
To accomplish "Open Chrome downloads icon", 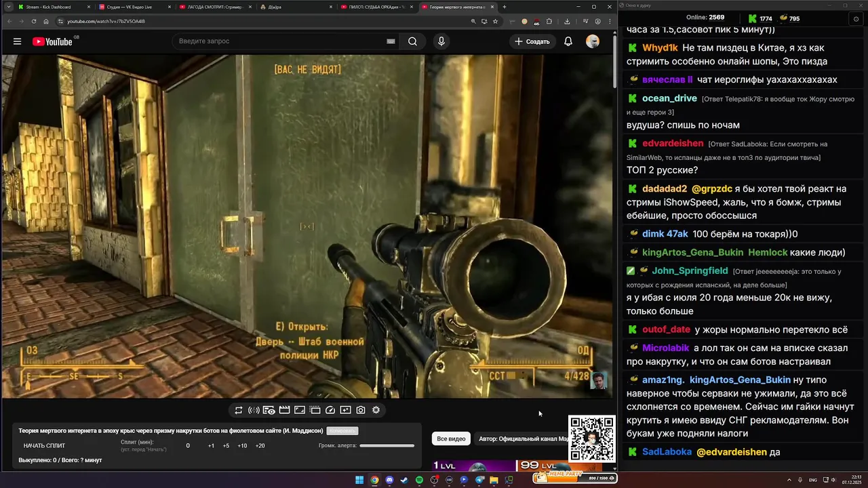I will point(567,21).
